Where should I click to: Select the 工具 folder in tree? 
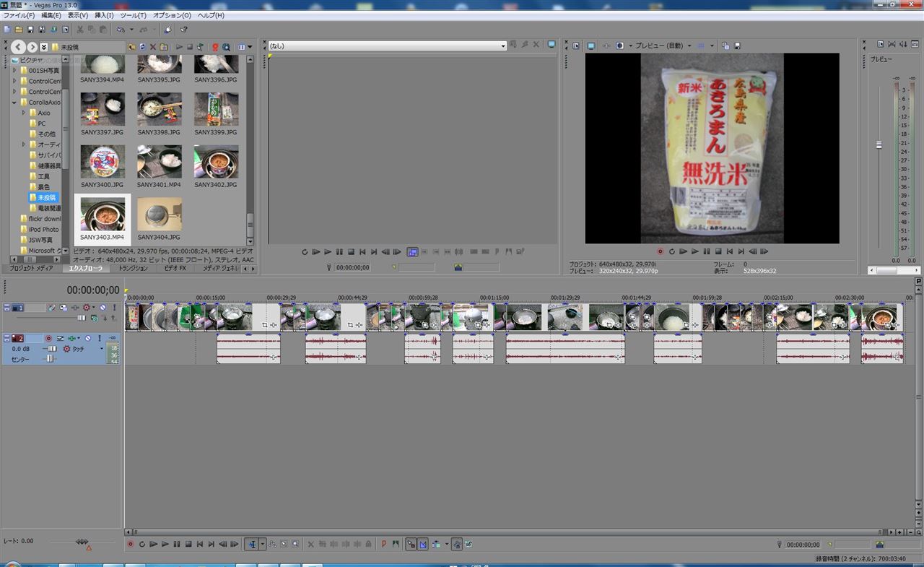coord(44,176)
